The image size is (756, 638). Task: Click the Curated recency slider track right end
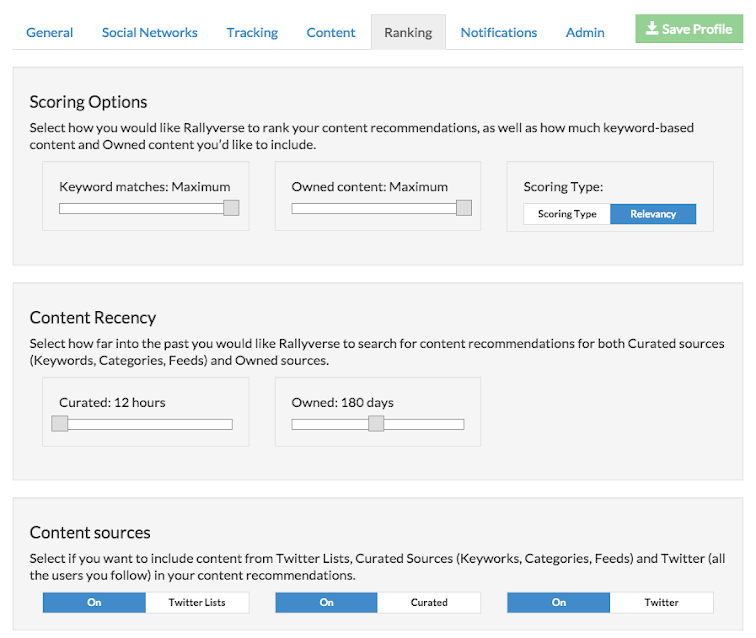pyautogui.click(x=229, y=424)
